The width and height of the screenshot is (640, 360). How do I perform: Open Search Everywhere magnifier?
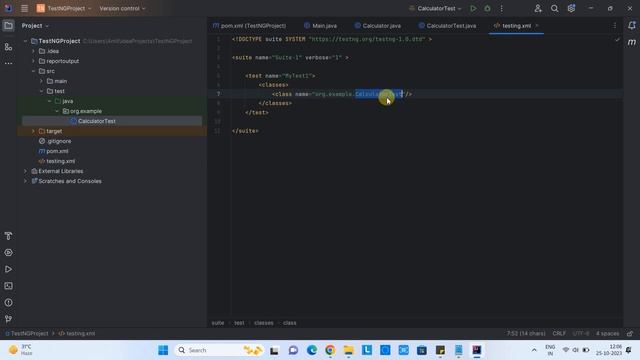554,8
